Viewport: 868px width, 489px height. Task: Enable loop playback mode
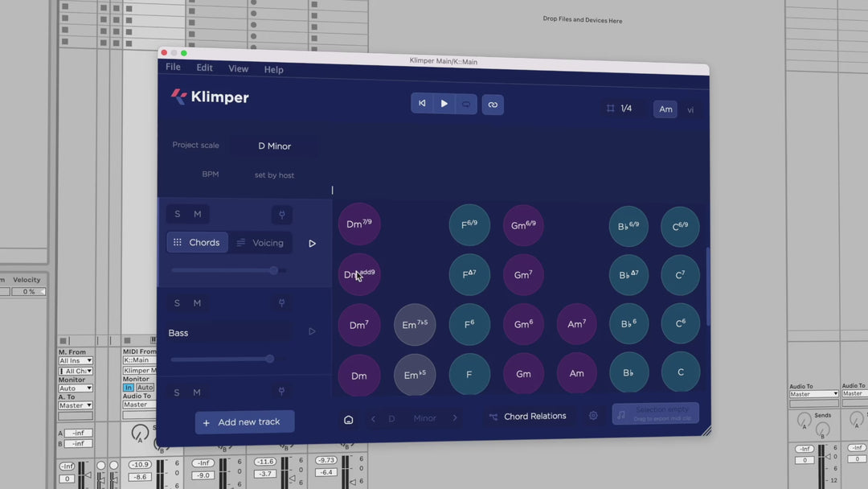[x=465, y=103]
